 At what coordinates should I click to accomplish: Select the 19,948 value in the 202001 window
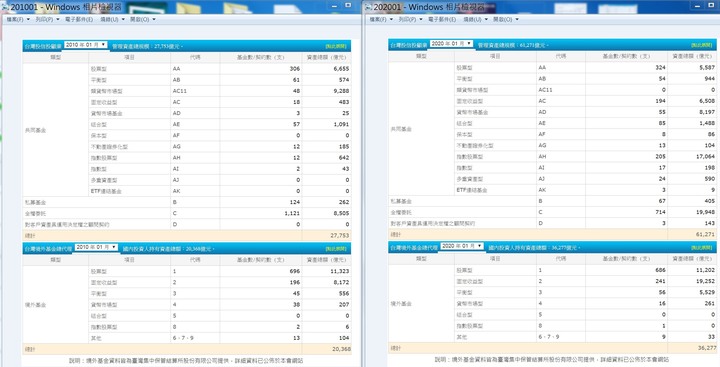(x=705, y=212)
